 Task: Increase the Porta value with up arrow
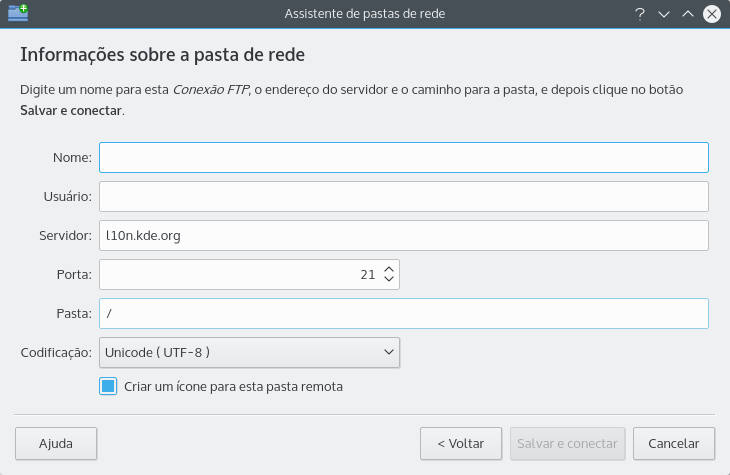[x=389, y=268]
